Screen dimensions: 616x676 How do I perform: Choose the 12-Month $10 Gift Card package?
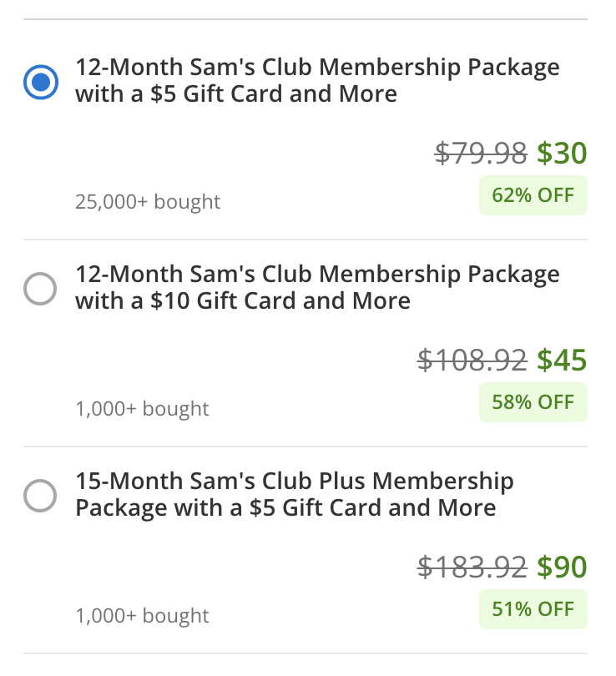coord(39,288)
